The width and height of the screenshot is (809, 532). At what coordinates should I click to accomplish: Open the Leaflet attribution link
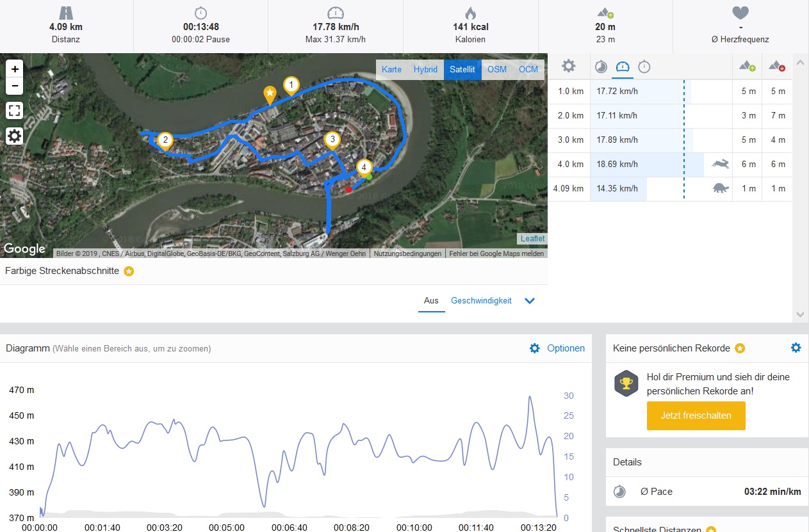pos(533,239)
